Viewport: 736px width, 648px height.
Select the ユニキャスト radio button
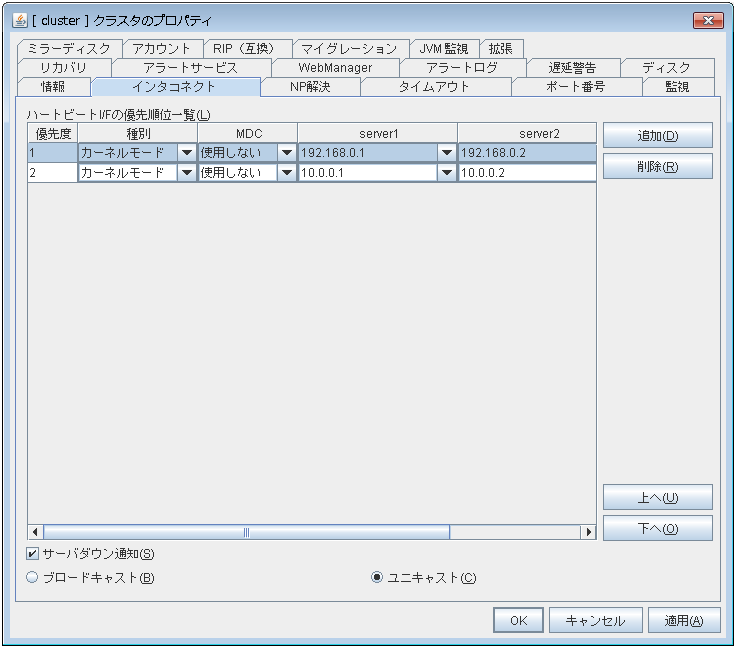click(377, 577)
